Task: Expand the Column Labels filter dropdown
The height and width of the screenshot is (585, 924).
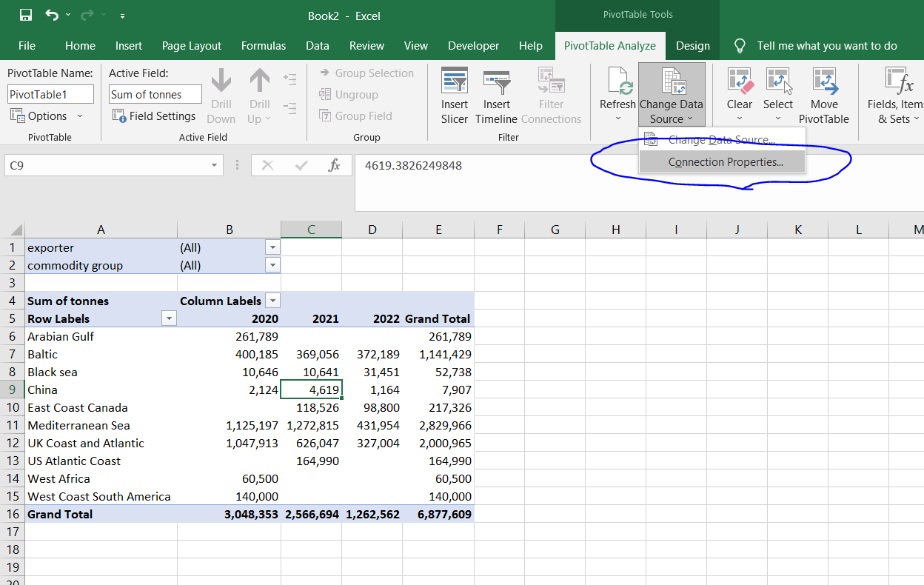Action: point(273,301)
